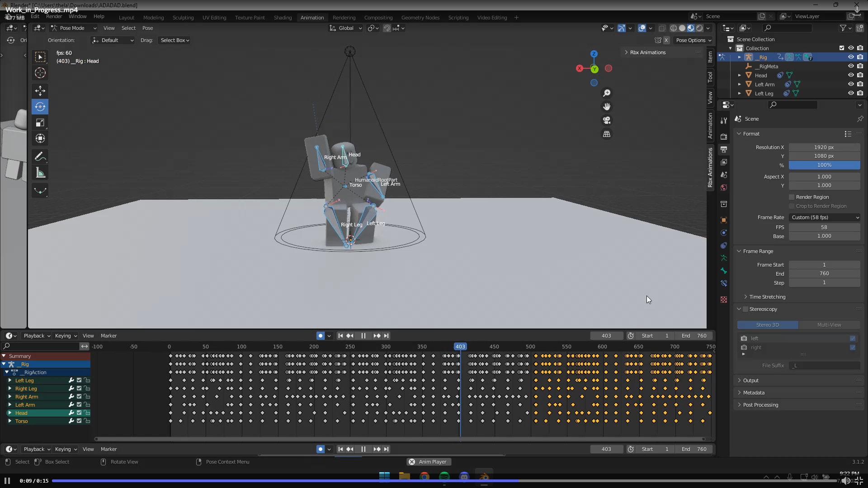Click the Frame End value field
Image resolution: width=868 pixels, height=488 pixels.
pos(824,274)
